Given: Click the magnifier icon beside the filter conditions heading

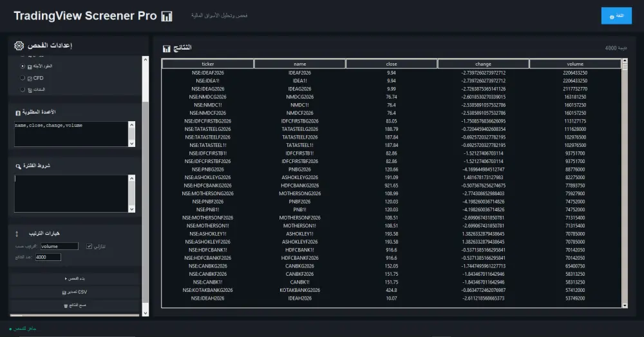Looking at the screenshot, I should pos(18,166).
